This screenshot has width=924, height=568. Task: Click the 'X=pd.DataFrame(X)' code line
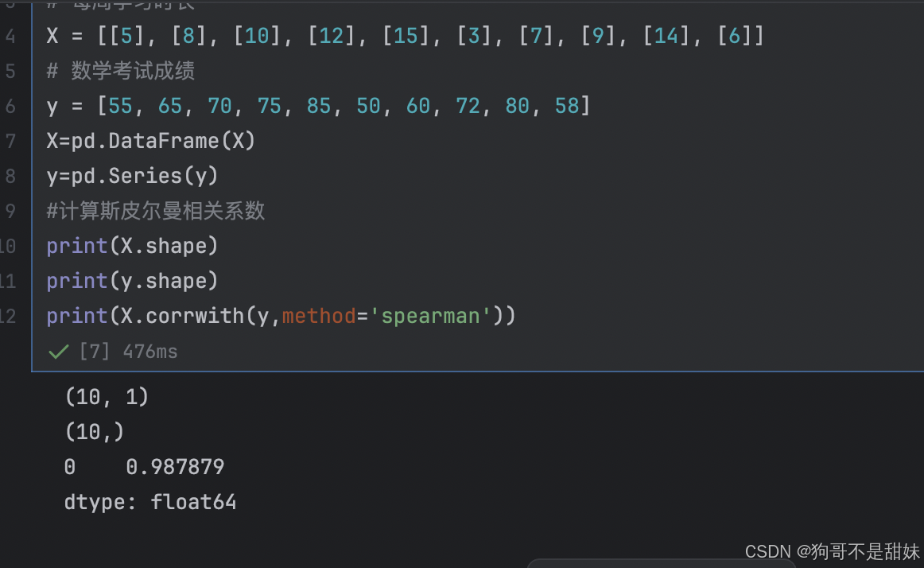coord(151,141)
